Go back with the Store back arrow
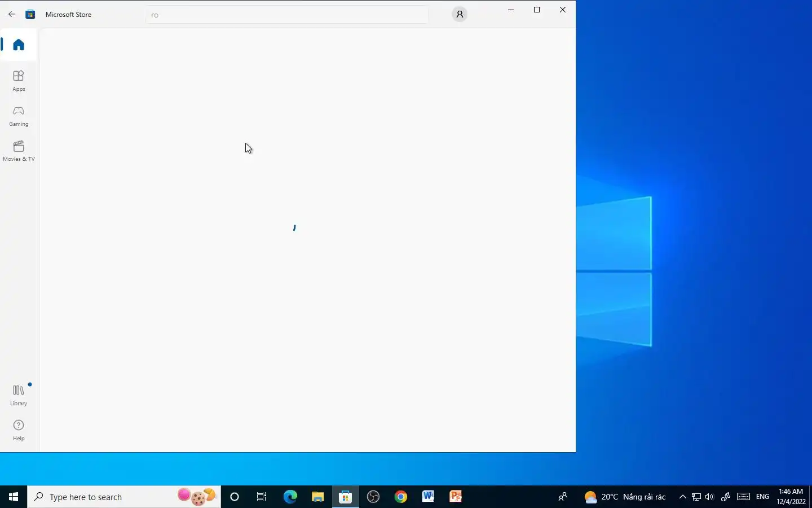Screen dimensions: 812x508 [12, 15]
